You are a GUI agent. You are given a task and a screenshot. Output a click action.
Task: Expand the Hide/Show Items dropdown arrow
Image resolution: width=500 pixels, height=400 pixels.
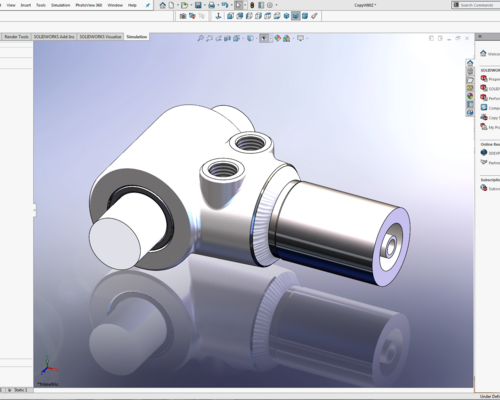[270, 38]
